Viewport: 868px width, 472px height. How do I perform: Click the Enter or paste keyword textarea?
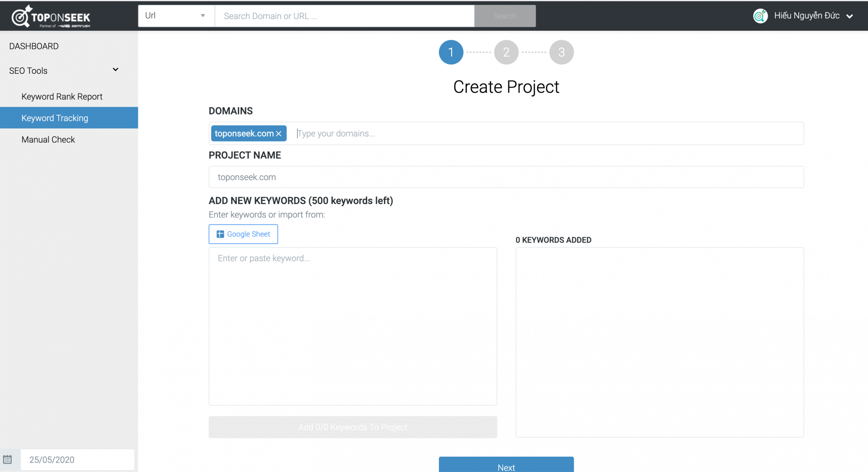pyautogui.click(x=353, y=326)
